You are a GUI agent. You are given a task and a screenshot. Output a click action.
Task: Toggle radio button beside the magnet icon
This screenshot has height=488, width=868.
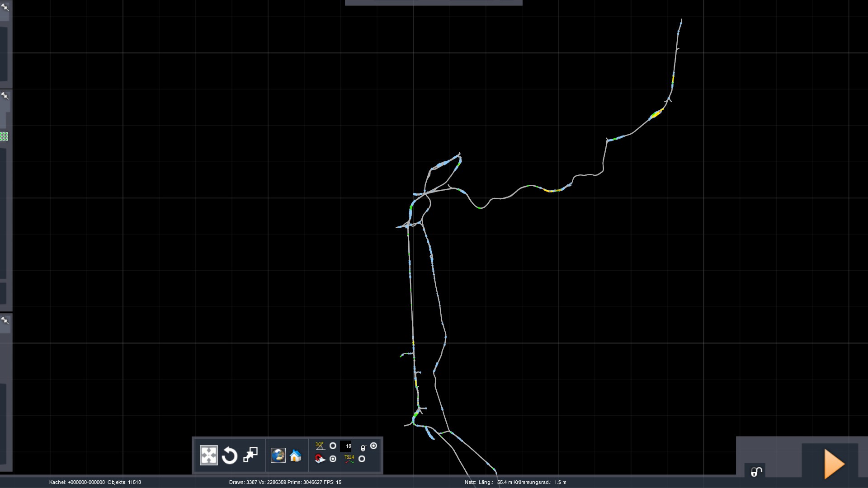(x=333, y=459)
